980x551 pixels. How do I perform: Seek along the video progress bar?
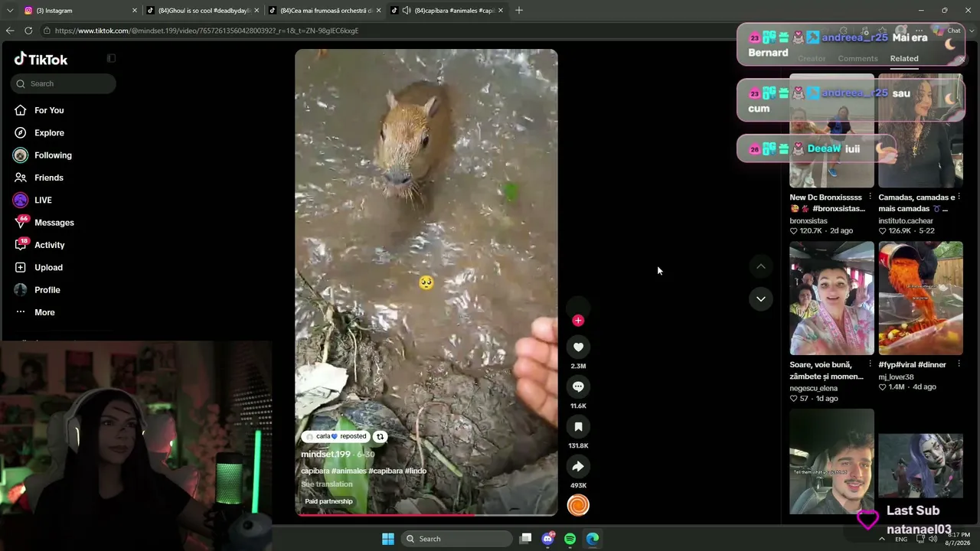pyautogui.click(x=426, y=514)
